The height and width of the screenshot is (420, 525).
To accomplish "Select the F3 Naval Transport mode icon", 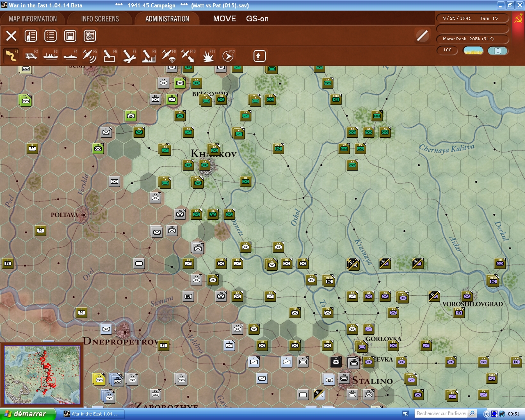I will click(x=50, y=56).
